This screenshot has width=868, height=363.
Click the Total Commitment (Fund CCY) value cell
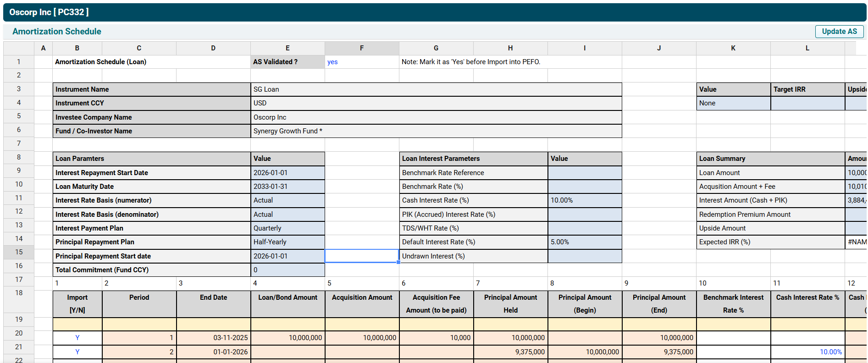[287, 270]
